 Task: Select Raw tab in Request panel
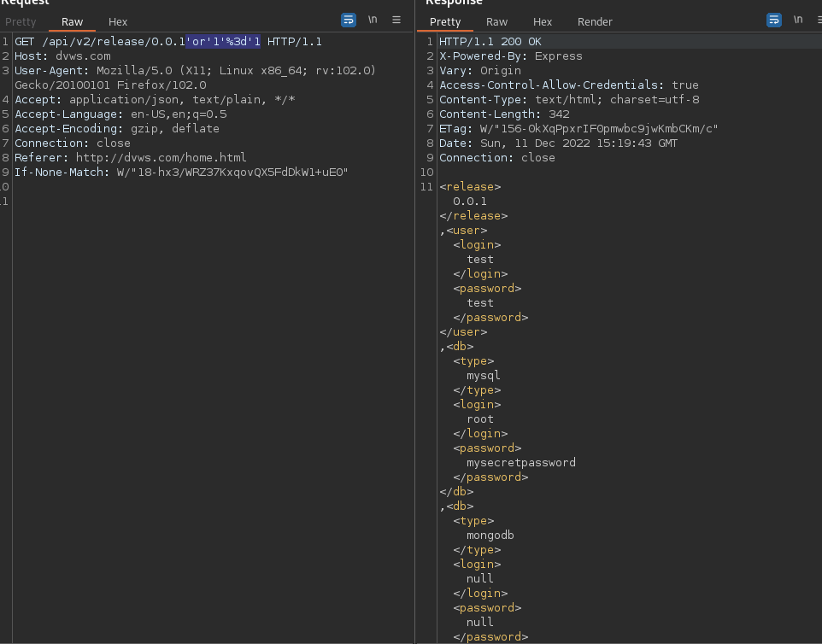pyautogui.click(x=72, y=22)
